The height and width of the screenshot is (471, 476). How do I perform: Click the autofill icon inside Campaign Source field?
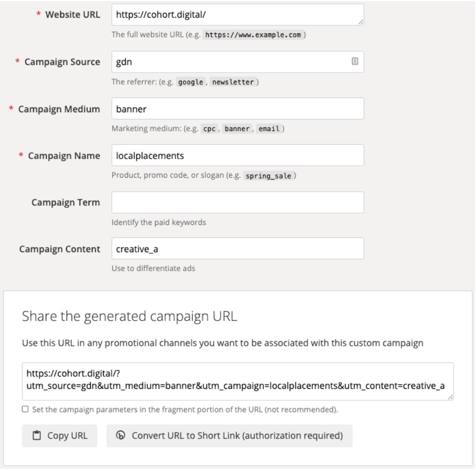[x=355, y=61]
